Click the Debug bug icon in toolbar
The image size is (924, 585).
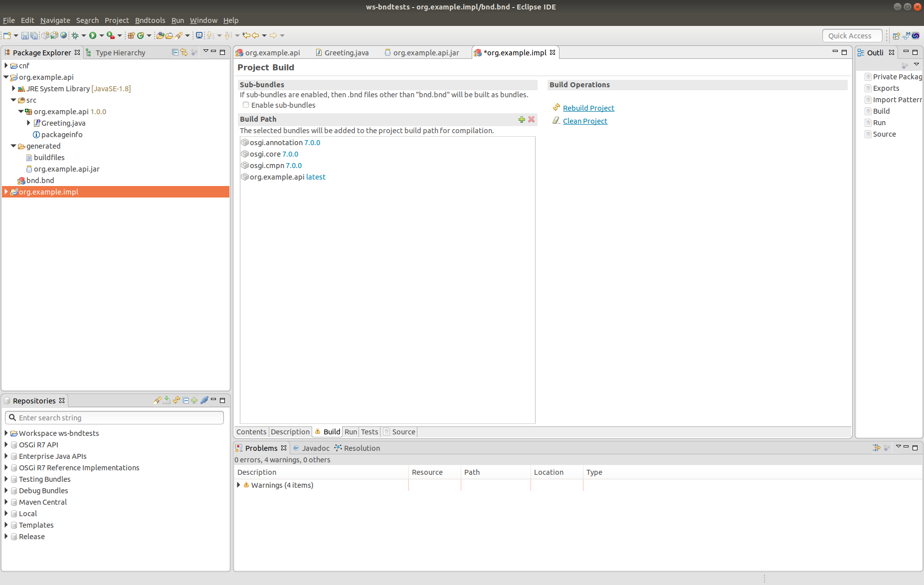75,35
